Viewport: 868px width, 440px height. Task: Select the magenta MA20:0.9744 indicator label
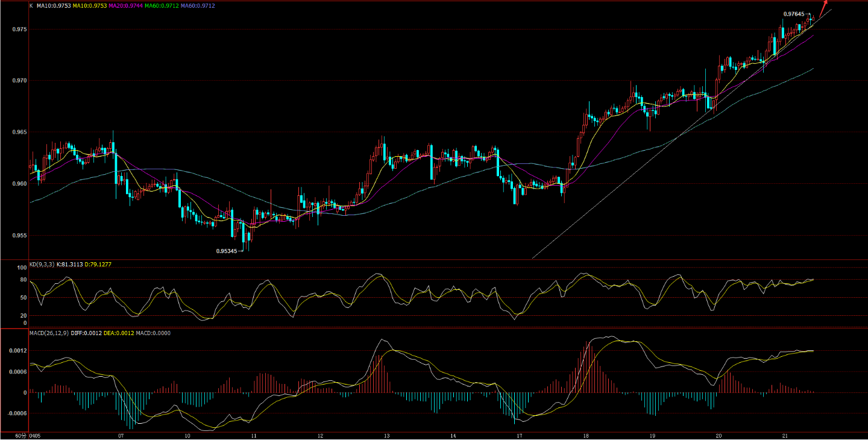pos(126,5)
